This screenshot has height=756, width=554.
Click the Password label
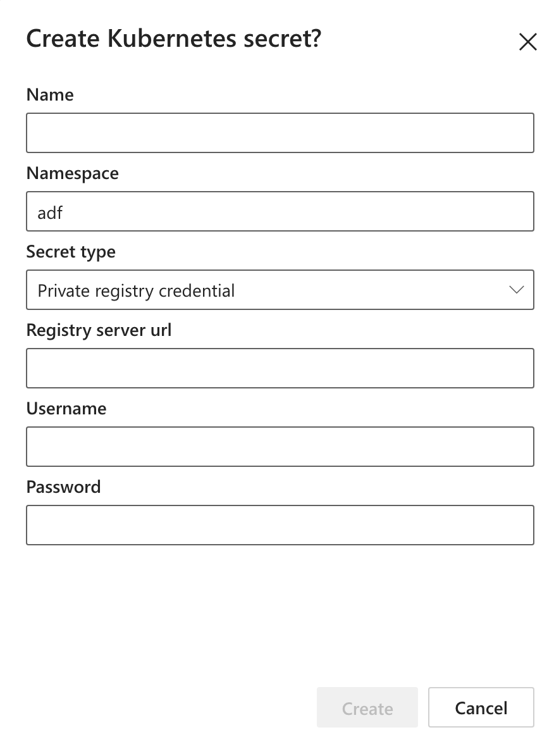click(x=63, y=487)
